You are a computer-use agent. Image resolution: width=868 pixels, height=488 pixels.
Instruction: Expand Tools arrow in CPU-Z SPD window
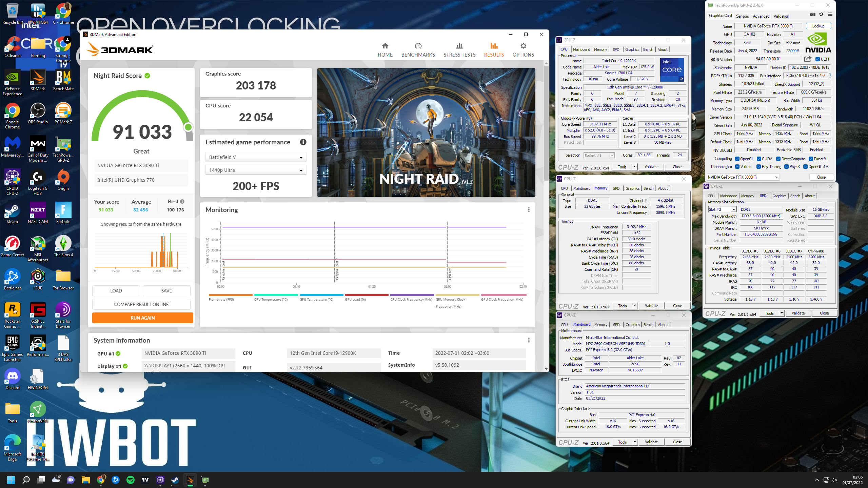point(781,313)
